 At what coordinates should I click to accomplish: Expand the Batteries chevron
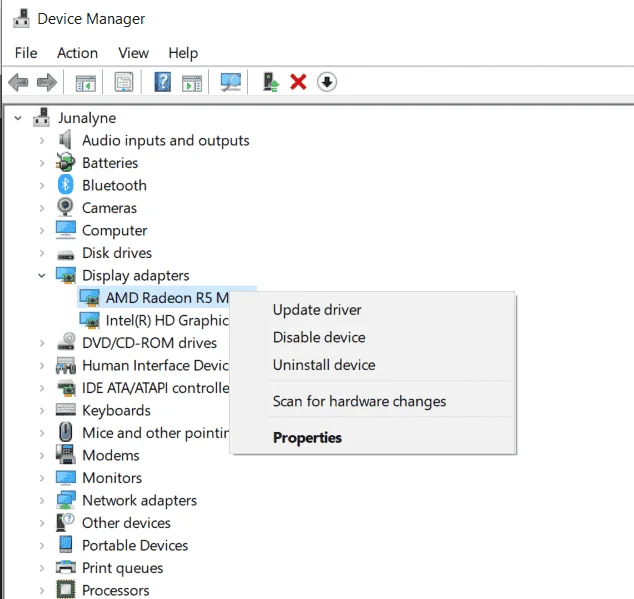click(42, 163)
